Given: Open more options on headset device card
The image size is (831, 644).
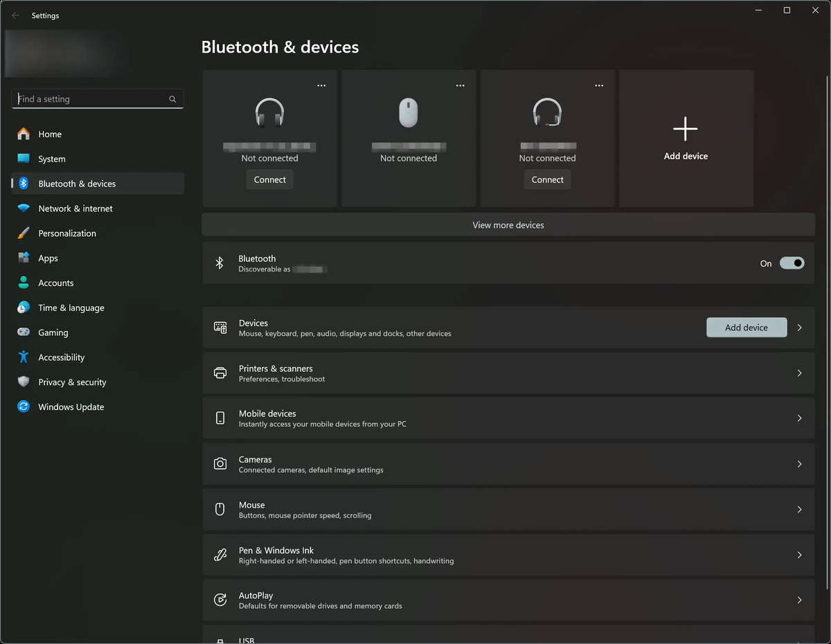Looking at the screenshot, I should pyautogui.click(x=599, y=85).
